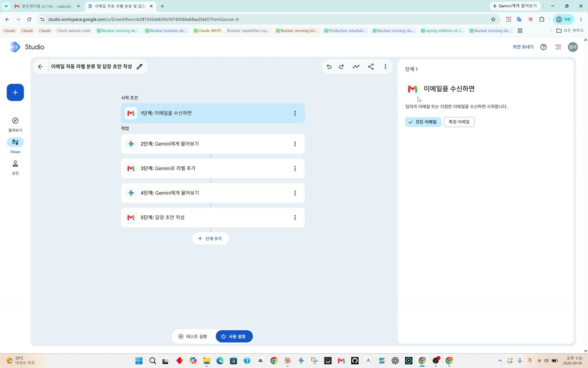This screenshot has width=588, height=368.
Task: Open options menu for 1단계 이메일을 수신하면
Action: click(295, 113)
